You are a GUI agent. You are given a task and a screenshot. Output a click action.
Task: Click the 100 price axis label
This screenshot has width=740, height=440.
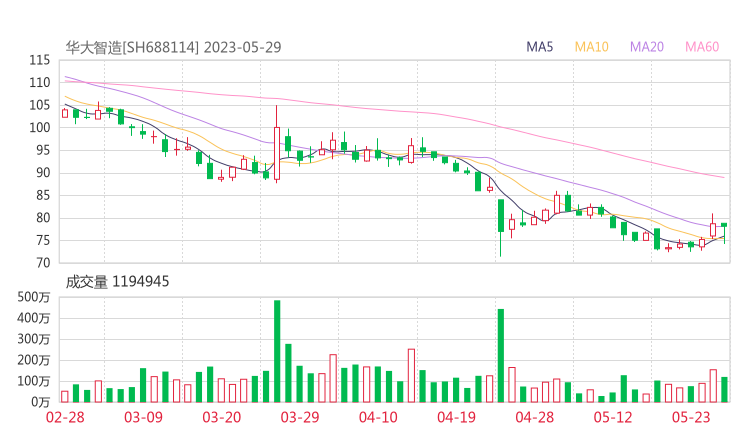(x=40, y=127)
